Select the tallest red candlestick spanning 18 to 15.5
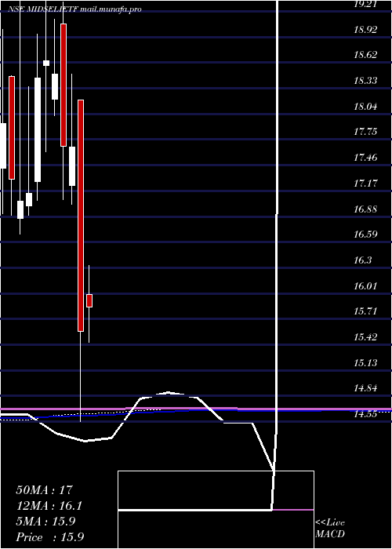Screen dimensions: 392x549 tap(81, 216)
